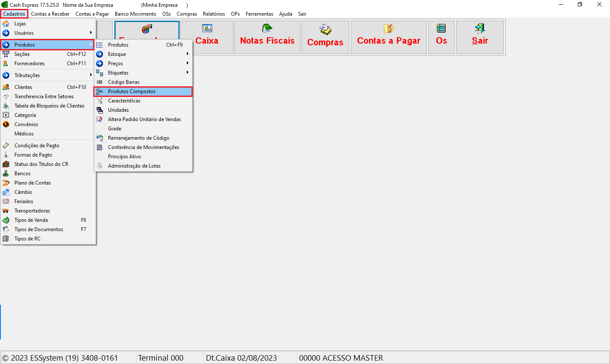Open the OPs menu
610x364 pixels.
pyautogui.click(x=235, y=14)
